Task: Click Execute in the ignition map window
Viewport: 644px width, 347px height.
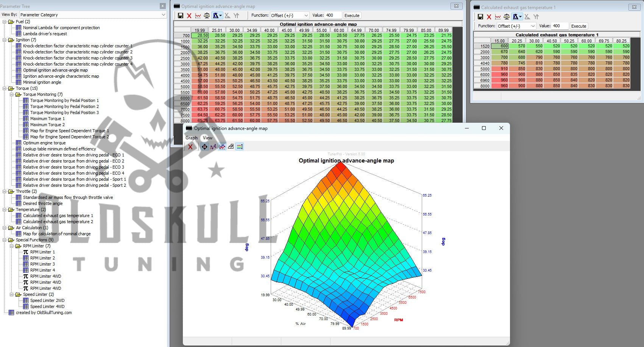Action: click(352, 16)
